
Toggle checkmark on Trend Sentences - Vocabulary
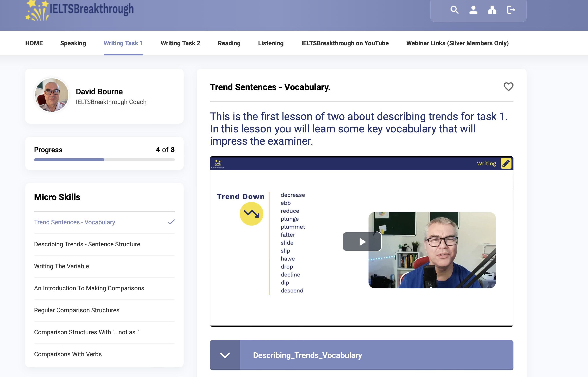tap(171, 222)
